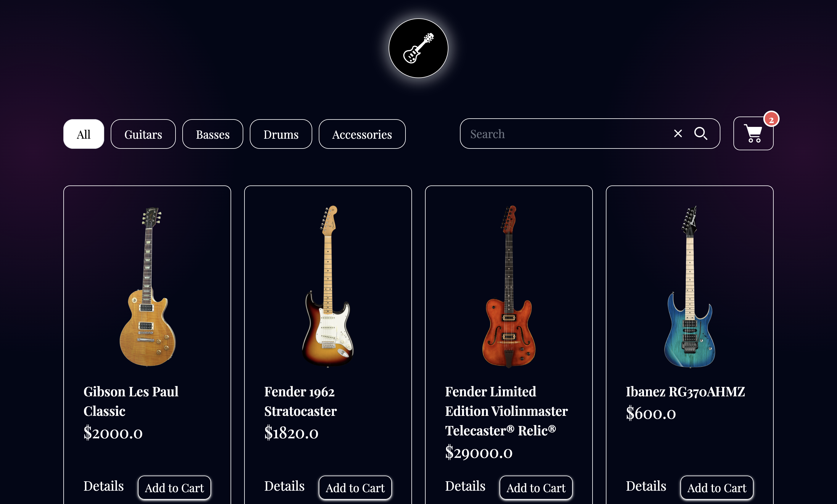
Task: Add Gibson Les Paul Classic to cart
Action: (174, 487)
